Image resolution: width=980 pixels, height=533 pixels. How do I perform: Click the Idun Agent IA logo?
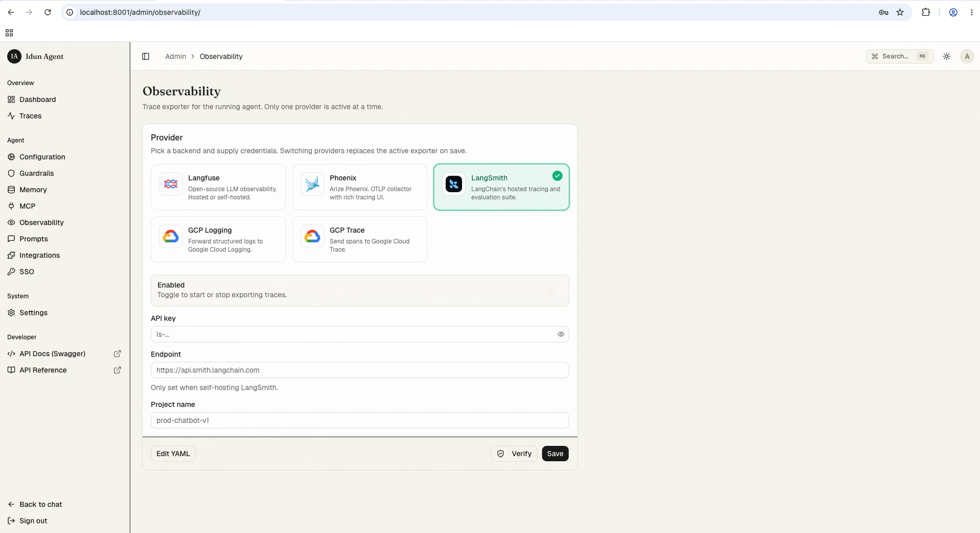pos(14,56)
